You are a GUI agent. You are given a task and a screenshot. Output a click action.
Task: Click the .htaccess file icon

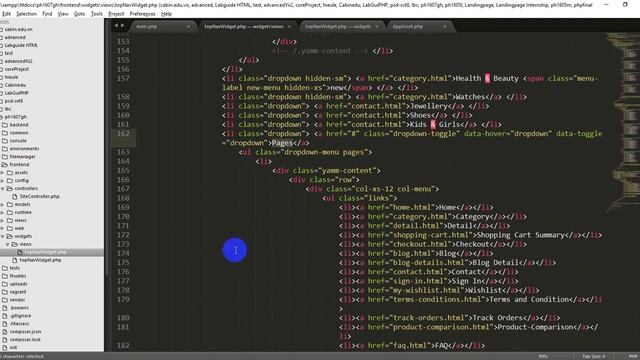coord(5,324)
